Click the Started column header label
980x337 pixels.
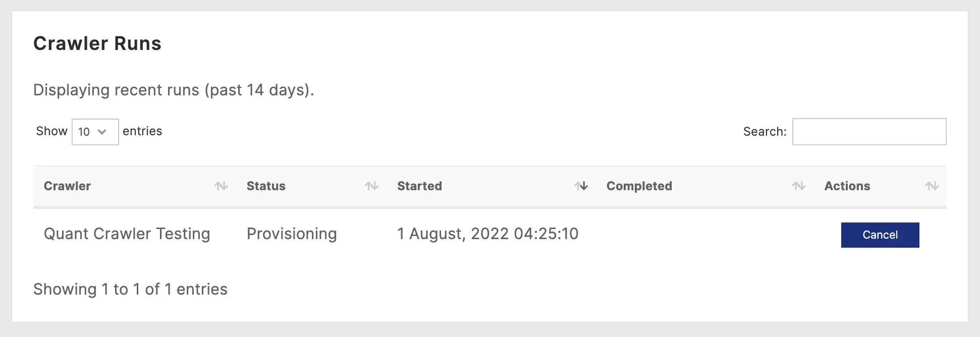(x=419, y=186)
